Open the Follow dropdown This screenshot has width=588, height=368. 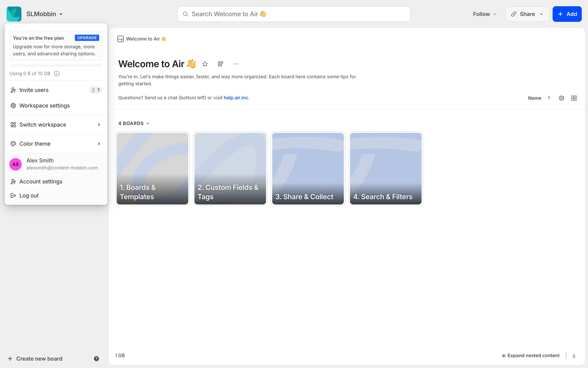(484, 14)
